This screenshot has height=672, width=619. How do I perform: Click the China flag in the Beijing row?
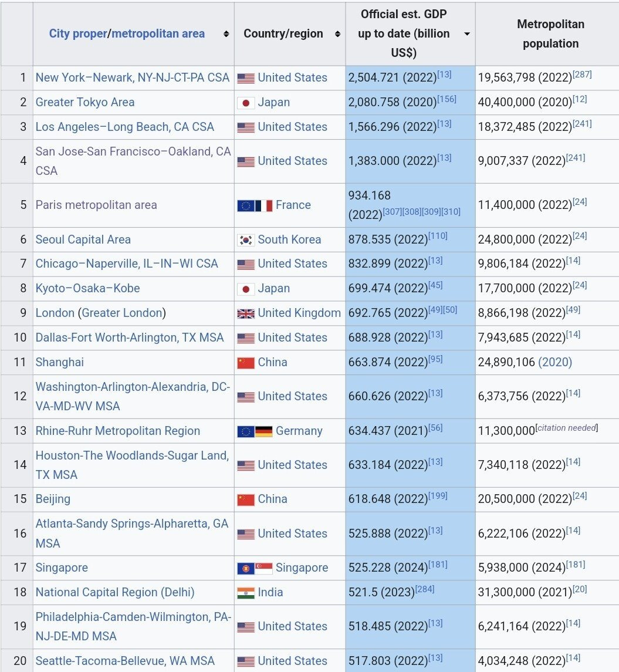tap(246, 499)
